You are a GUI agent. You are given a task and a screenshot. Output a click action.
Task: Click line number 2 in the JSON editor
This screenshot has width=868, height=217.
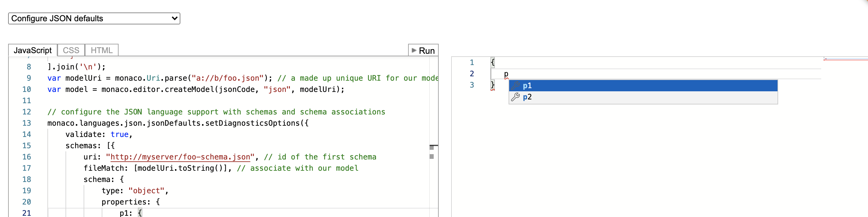click(x=472, y=73)
